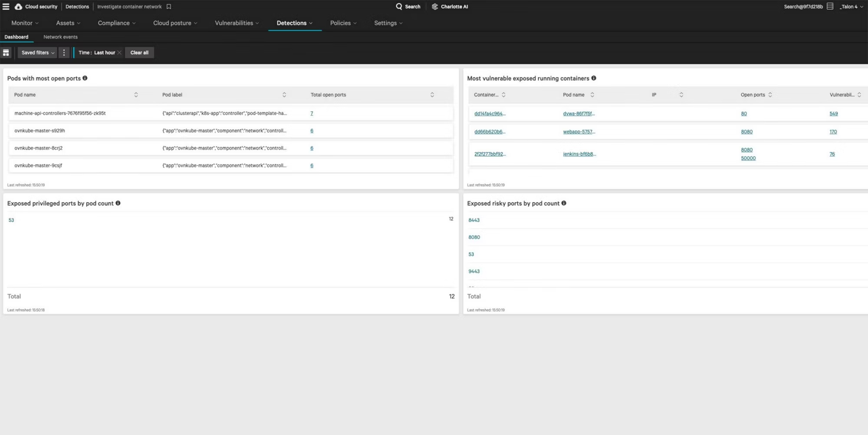868x435 pixels.
Task: Bookmark the Investigate container network page
Action: click(169, 7)
